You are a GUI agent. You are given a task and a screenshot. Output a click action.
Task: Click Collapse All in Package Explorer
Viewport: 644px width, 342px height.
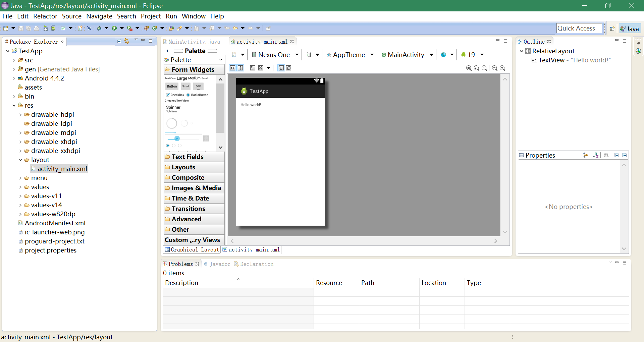click(x=119, y=41)
